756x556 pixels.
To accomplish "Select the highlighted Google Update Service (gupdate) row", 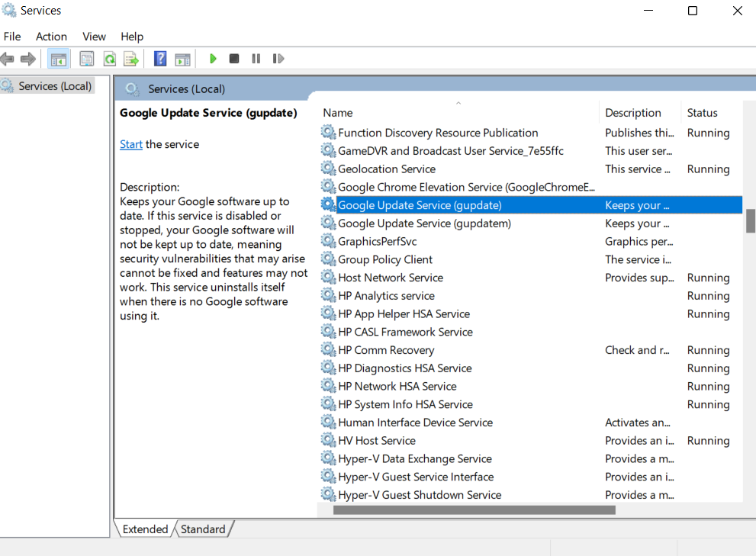I will pos(530,205).
